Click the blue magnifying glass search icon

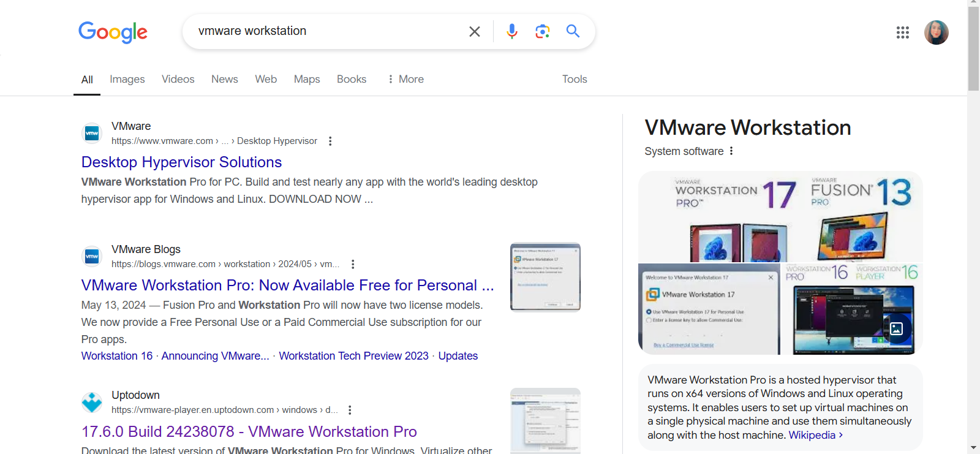pyautogui.click(x=573, y=31)
